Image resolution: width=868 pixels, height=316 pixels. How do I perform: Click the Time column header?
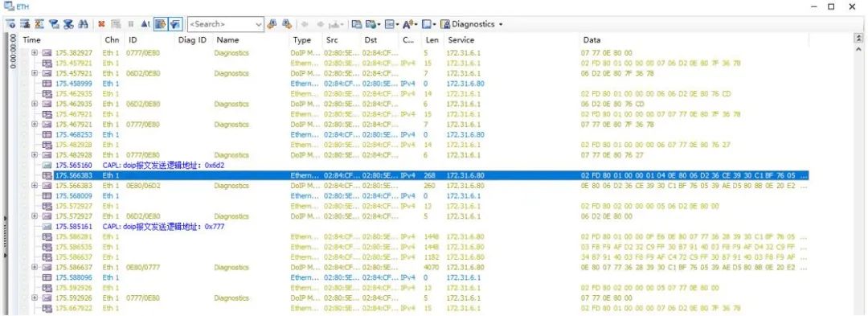(x=31, y=40)
